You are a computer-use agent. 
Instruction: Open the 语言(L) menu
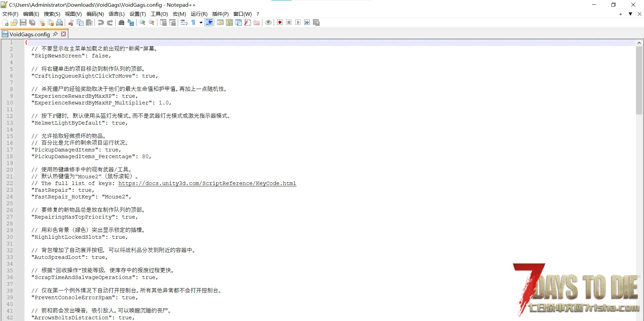(116, 14)
